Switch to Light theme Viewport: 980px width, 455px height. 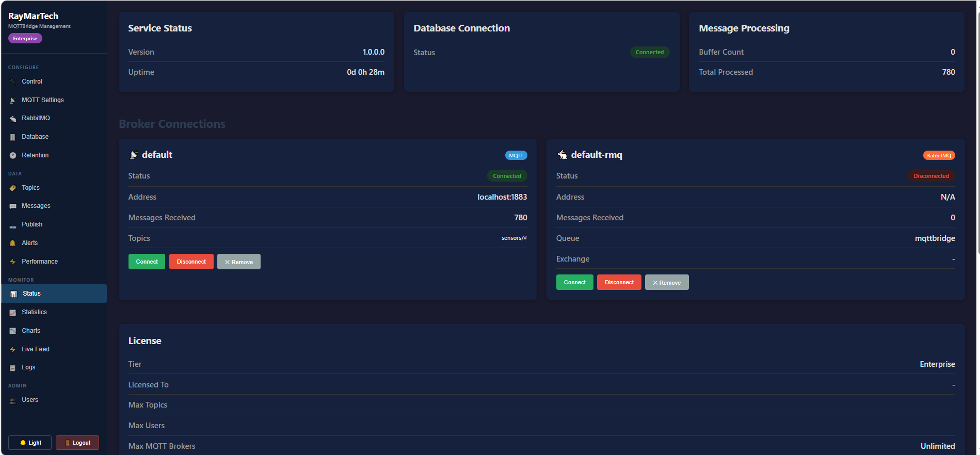[x=30, y=443]
